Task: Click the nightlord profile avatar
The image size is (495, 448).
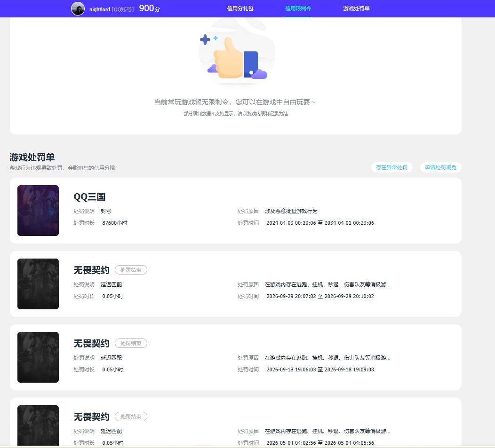Action: (78, 8)
